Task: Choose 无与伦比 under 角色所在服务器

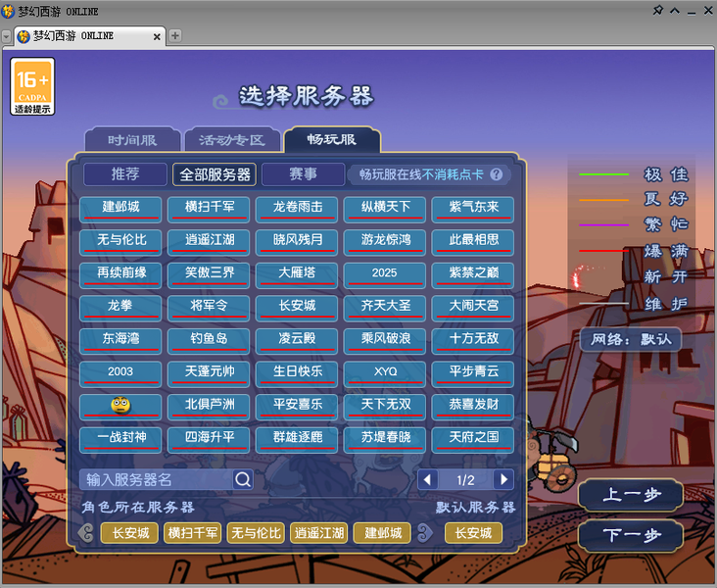Action: (256, 533)
